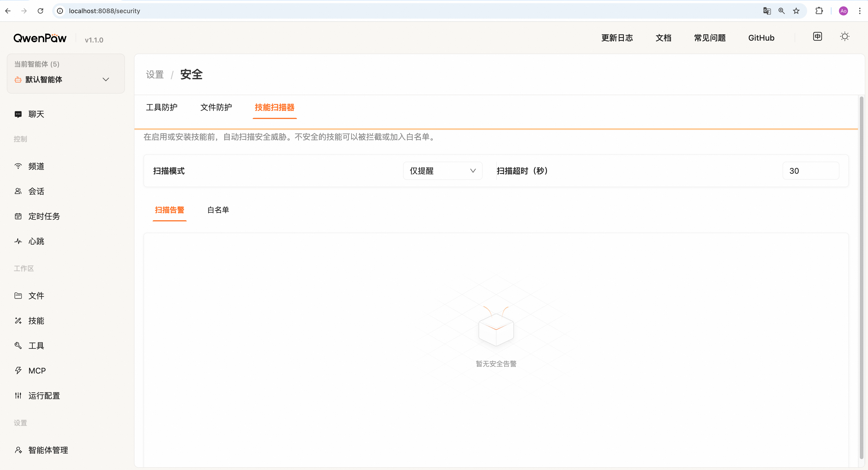
Task: Click the 暂无安全告警 empty-state text
Action: [496, 364]
